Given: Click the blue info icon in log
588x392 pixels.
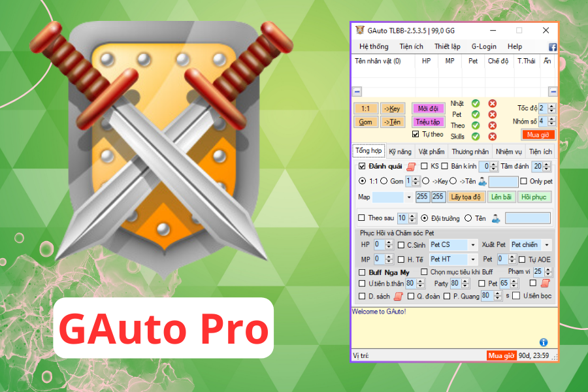Looking at the screenshot, I should tap(543, 342).
